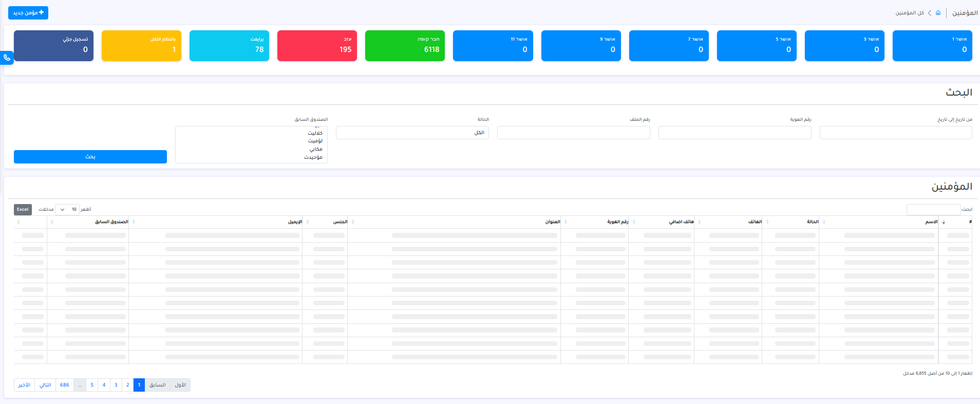Viewport: 980px width, 404px height.
Task: Click the sort arrows for الإيميل column
Action: coord(307,222)
